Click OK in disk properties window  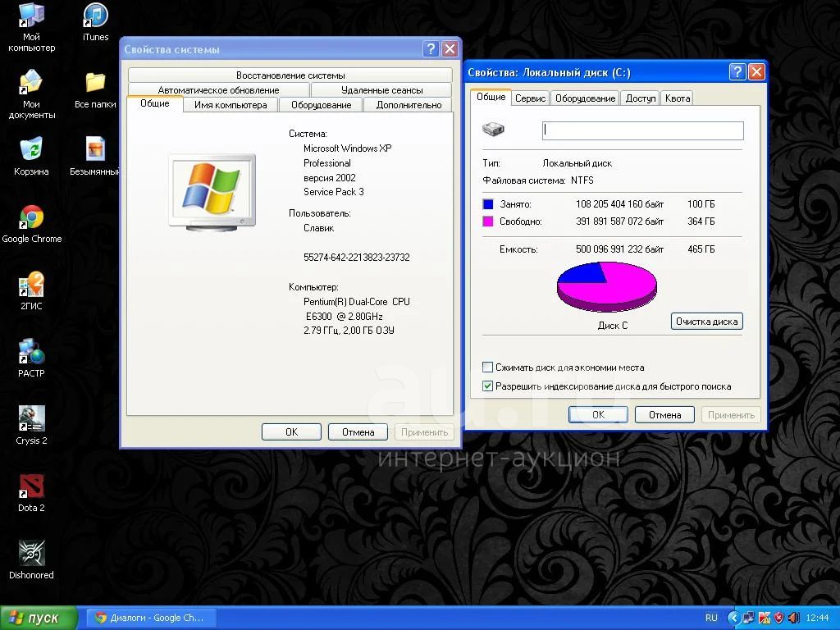tap(598, 414)
